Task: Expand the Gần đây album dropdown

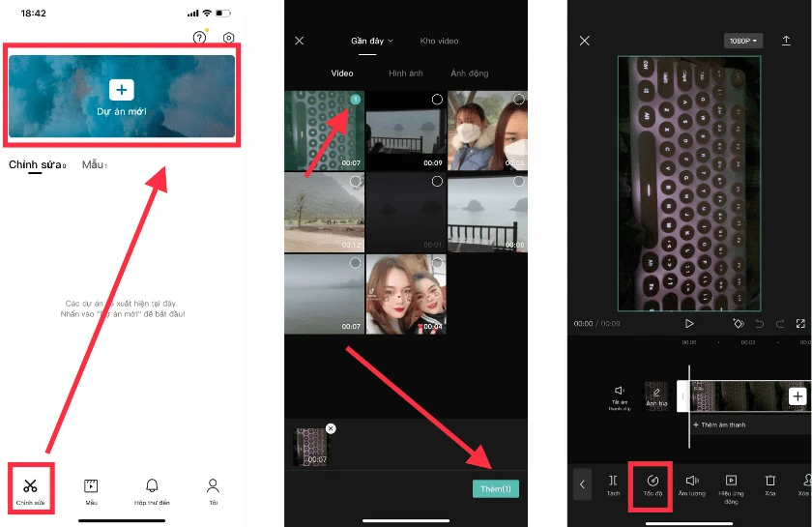Action: 372,41
